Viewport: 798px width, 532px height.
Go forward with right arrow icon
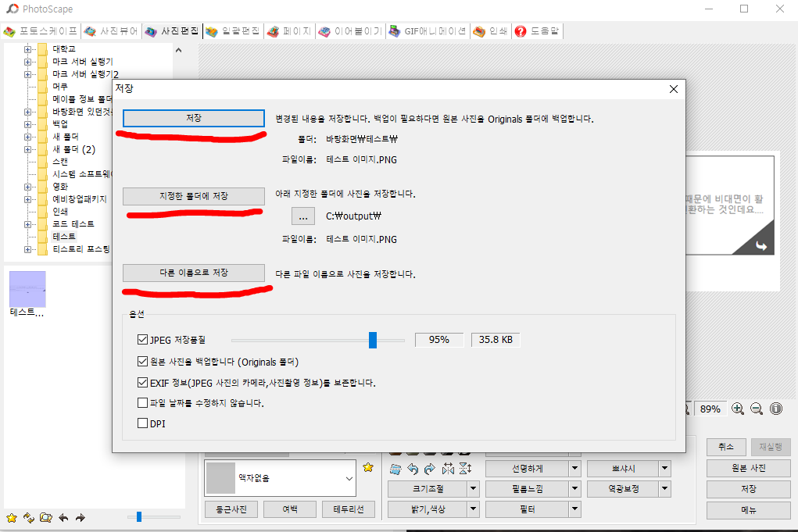(81, 518)
